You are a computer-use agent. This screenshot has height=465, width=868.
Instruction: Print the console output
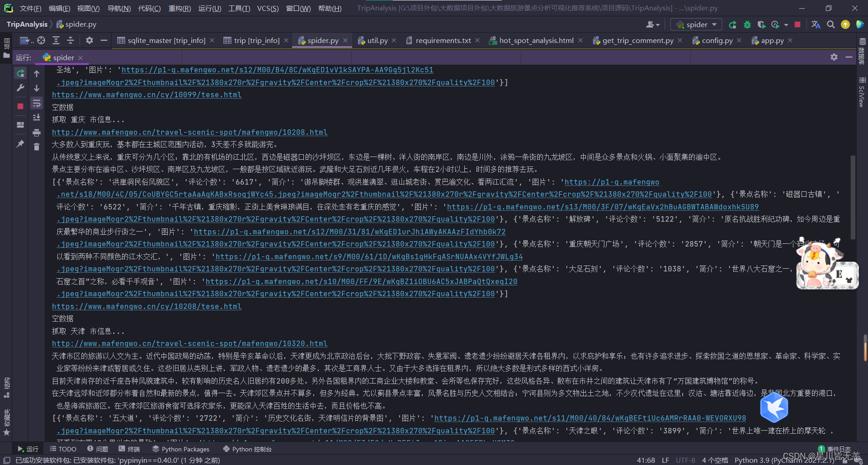37,133
